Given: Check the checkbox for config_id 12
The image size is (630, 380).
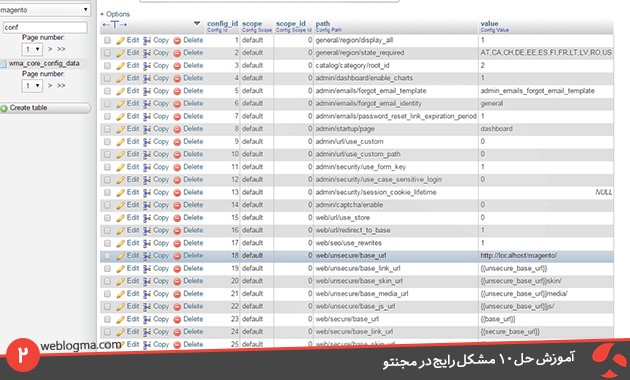Looking at the screenshot, I should click(107, 180).
